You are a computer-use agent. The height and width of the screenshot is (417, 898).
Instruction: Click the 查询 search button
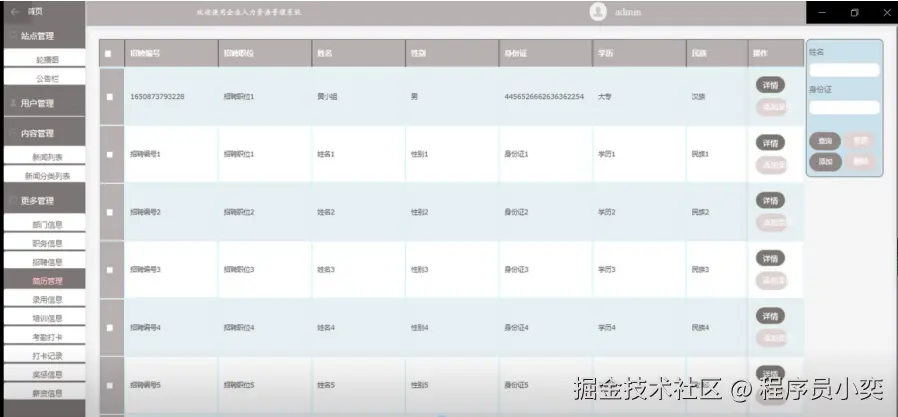coord(825,141)
